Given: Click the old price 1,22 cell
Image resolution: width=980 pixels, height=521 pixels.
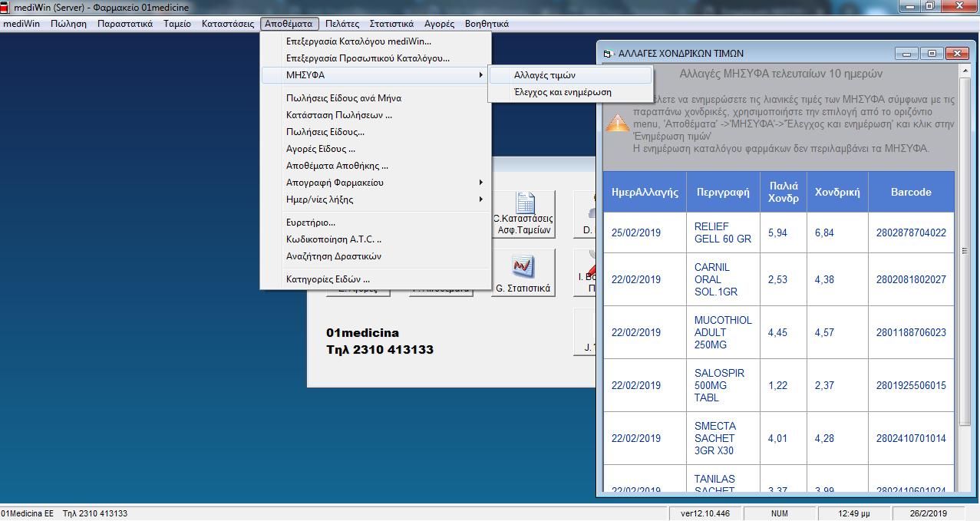Looking at the screenshot, I should pos(784,385).
